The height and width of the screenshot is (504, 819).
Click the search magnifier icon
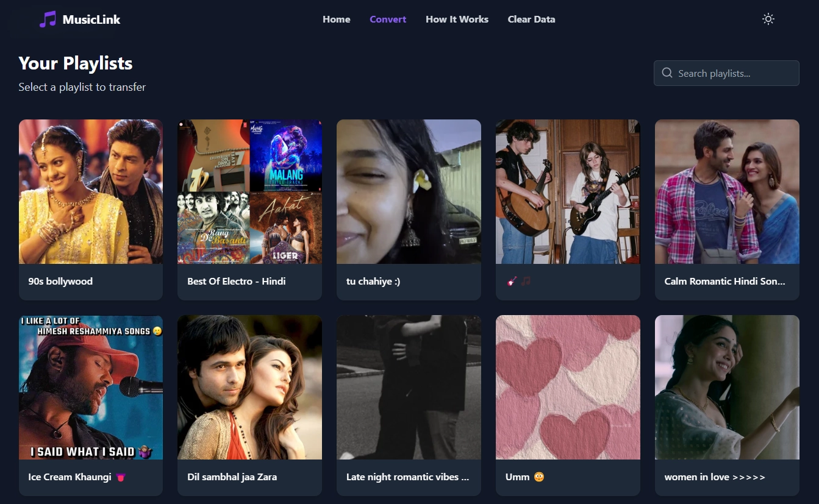(x=667, y=73)
